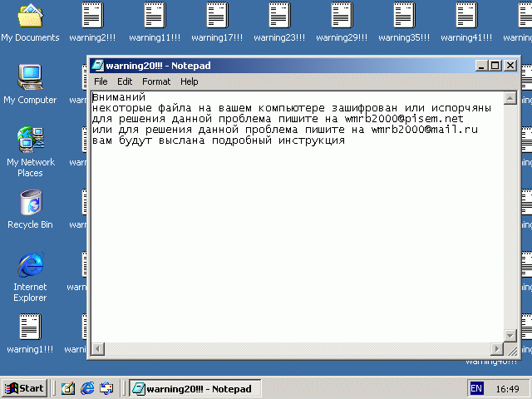This screenshot has width=532, height=399.
Task: Click the warning20!!! - Notepad taskbar button
Action: (x=195, y=388)
